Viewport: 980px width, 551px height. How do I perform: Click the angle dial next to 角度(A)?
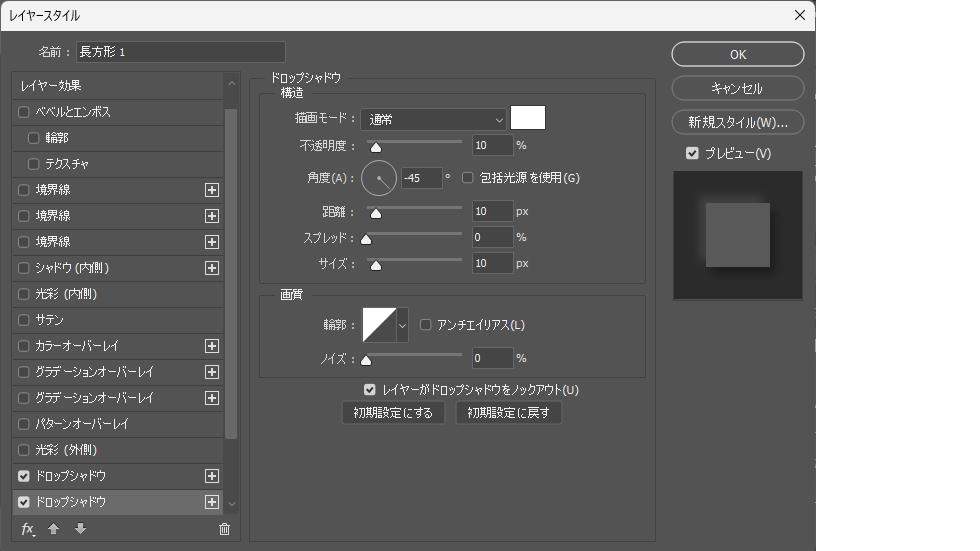click(379, 178)
